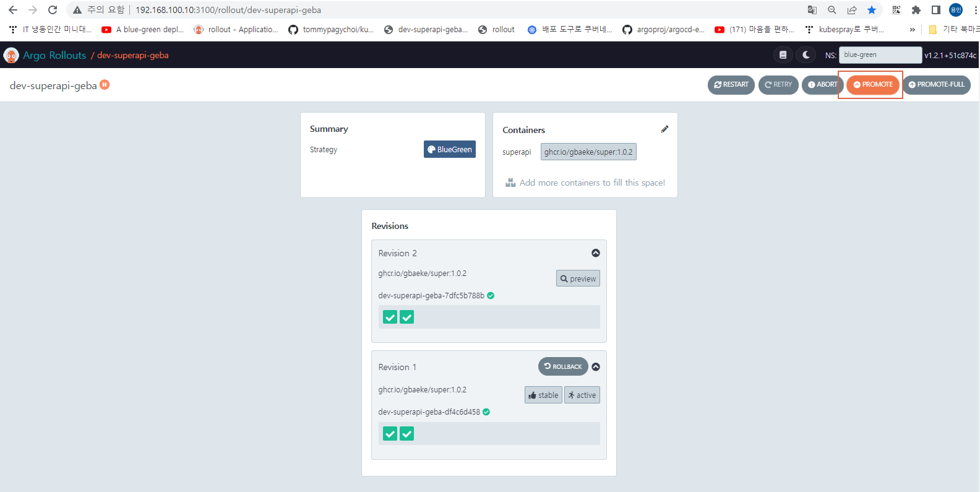980x492 pixels.
Task: Click first pod checkmark in Revision 2
Action: pos(390,317)
